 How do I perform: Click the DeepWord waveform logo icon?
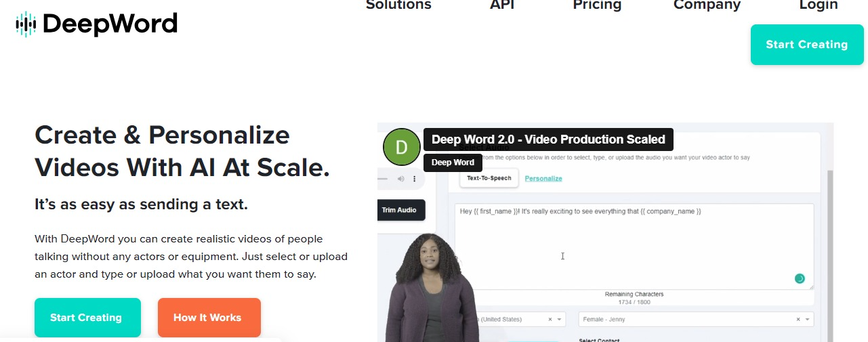26,24
